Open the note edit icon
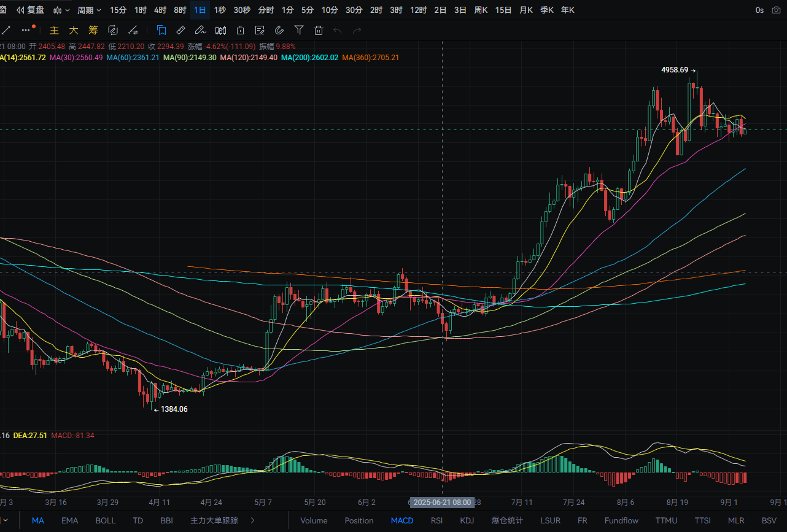Viewport: 787px width, 532px height. (260, 30)
